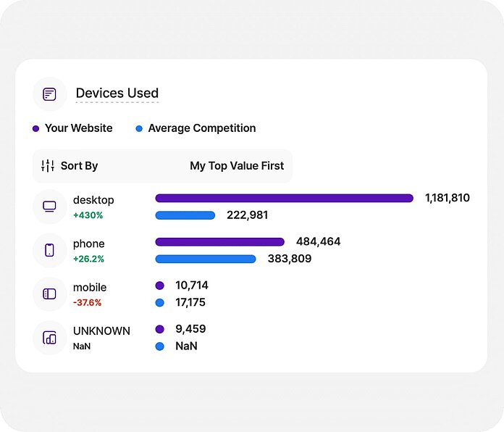Click the purple dot beside 10,714

[159, 286]
